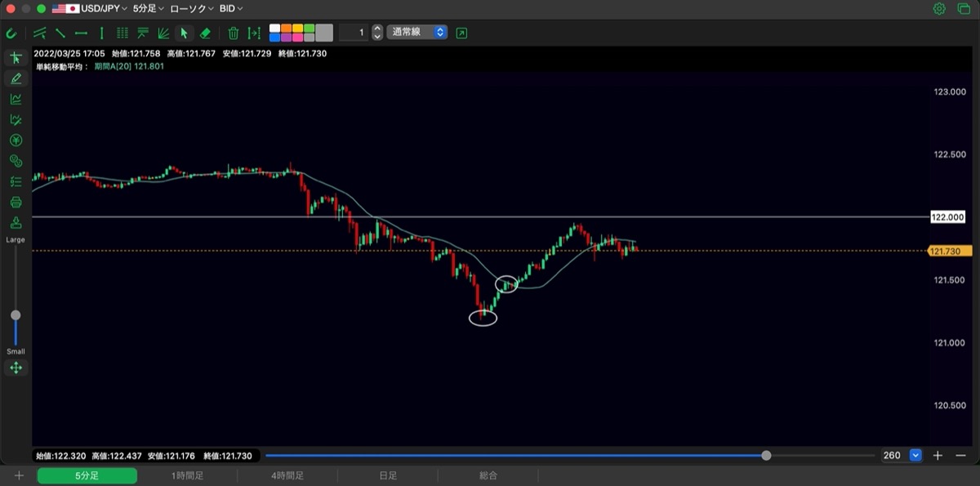Viewport: 980px width, 486px height.
Task: Click the window layout icon in title bar
Action: [964, 8]
